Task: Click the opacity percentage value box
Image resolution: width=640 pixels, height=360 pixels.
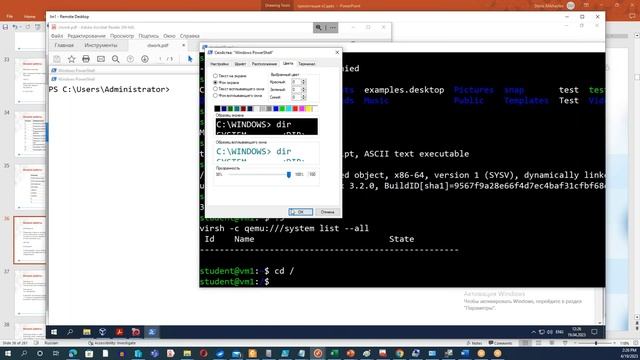Action: point(312,174)
